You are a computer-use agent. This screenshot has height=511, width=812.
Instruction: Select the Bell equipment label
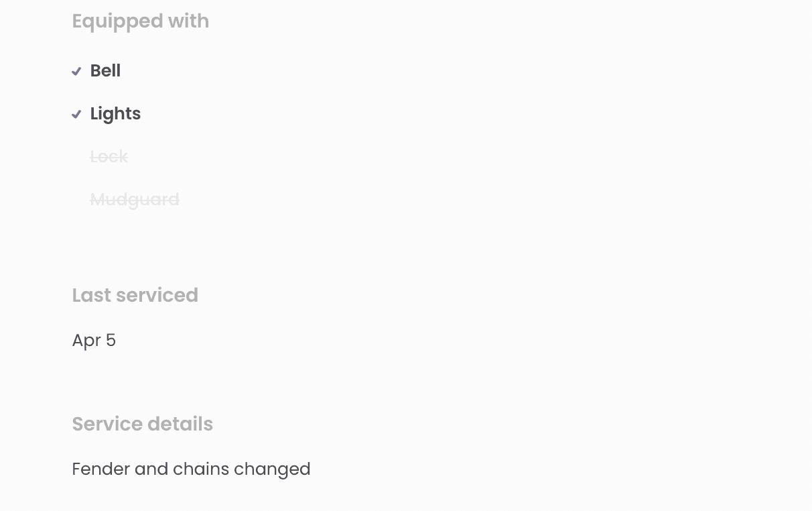pos(105,70)
